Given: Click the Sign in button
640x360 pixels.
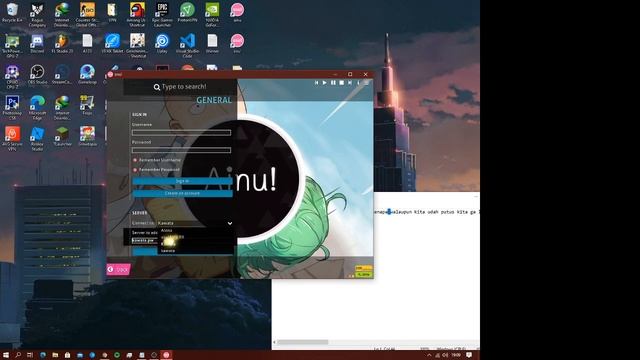Looking at the screenshot, I should coord(182,181).
